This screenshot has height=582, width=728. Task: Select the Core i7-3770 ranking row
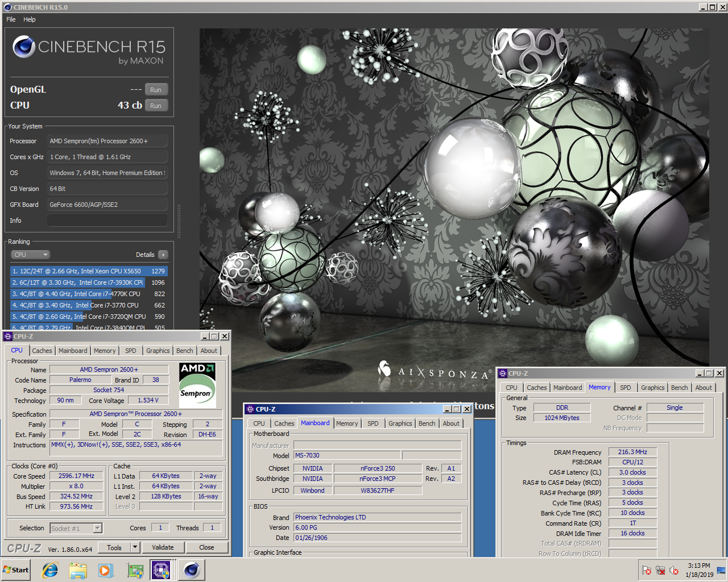tap(89, 305)
